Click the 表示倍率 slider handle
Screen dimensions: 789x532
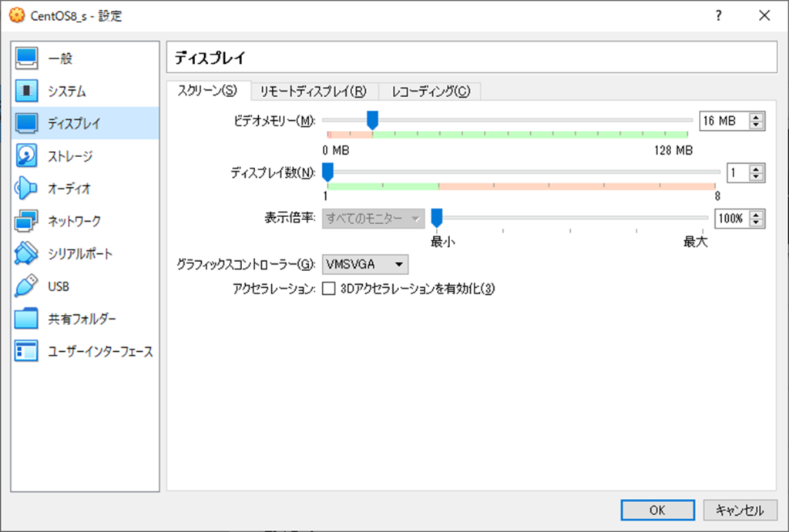[x=437, y=218]
